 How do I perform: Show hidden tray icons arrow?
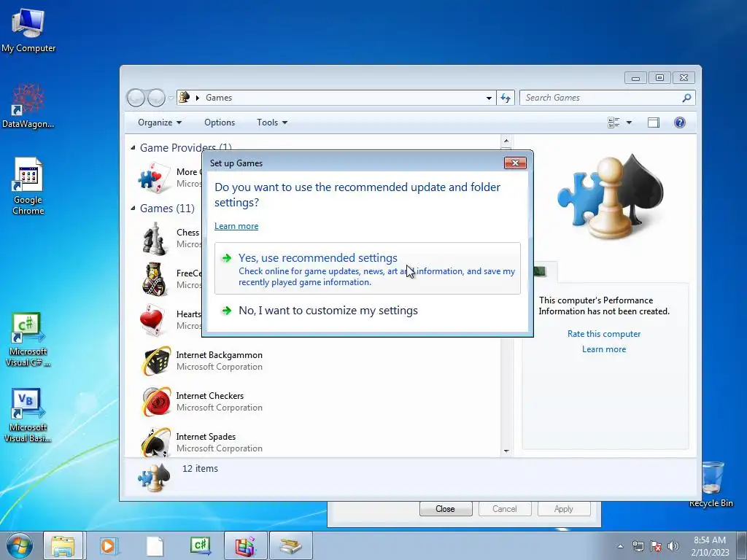[x=620, y=546]
